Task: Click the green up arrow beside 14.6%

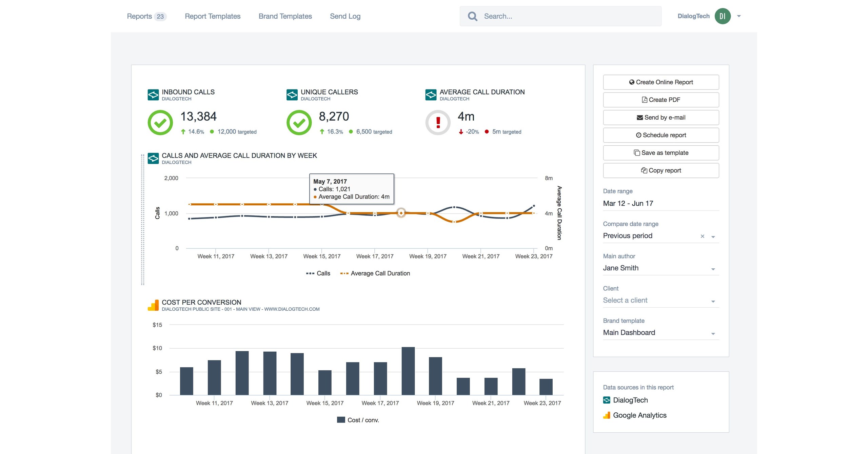Action: tap(183, 131)
